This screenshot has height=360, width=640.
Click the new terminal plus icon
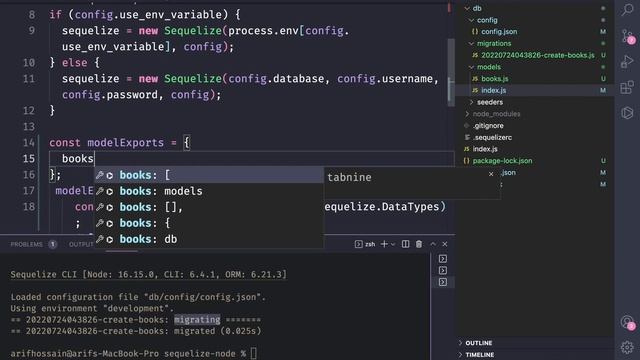click(x=384, y=244)
